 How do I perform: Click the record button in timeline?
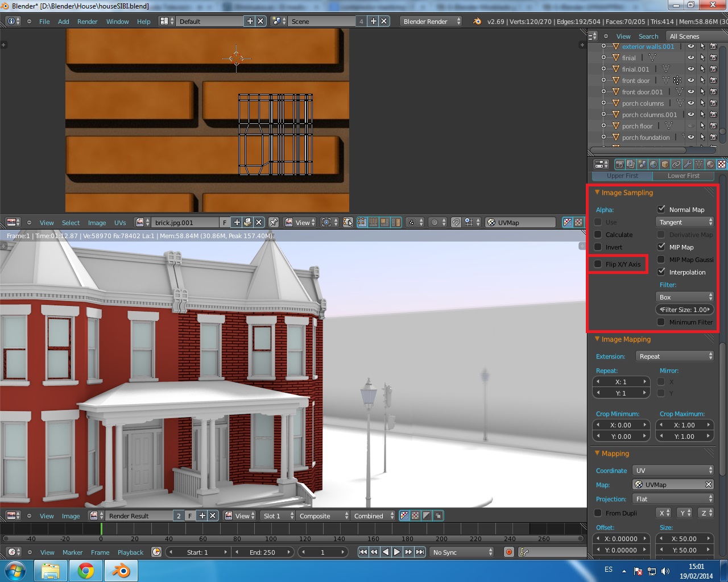point(509,552)
